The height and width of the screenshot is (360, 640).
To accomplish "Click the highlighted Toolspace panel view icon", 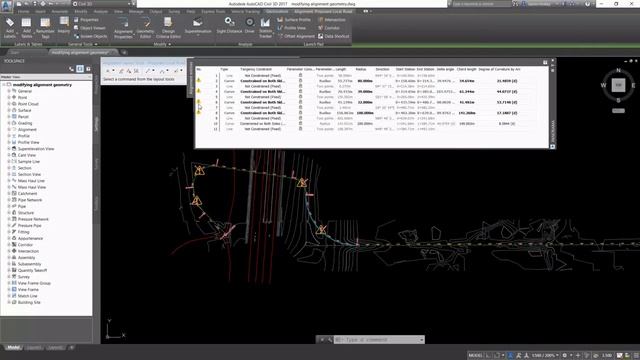I will 80,69.
